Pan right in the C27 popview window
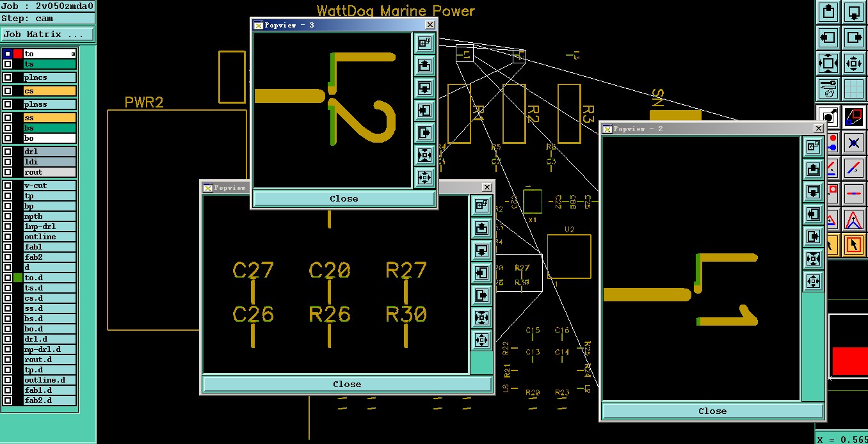The width and height of the screenshot is (868, 444). [x=482, y=295]
